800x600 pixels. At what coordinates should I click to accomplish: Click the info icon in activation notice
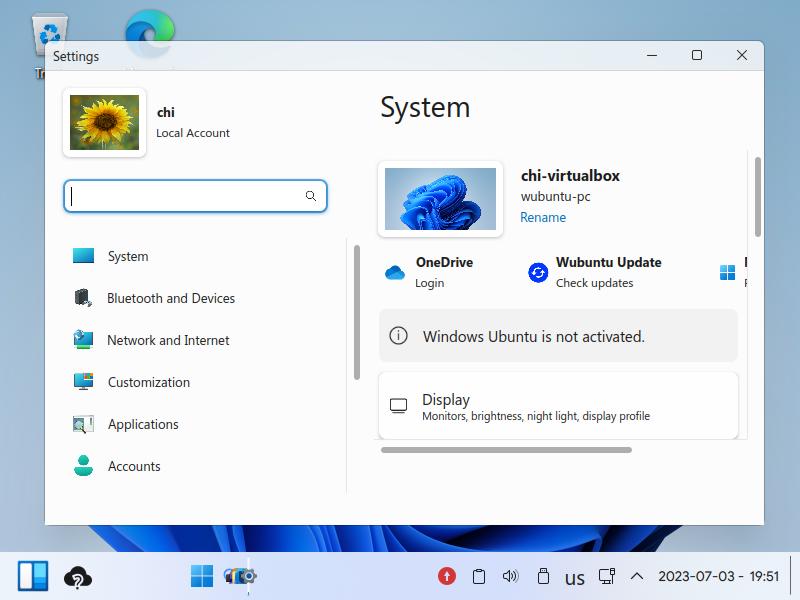(398, 336)
